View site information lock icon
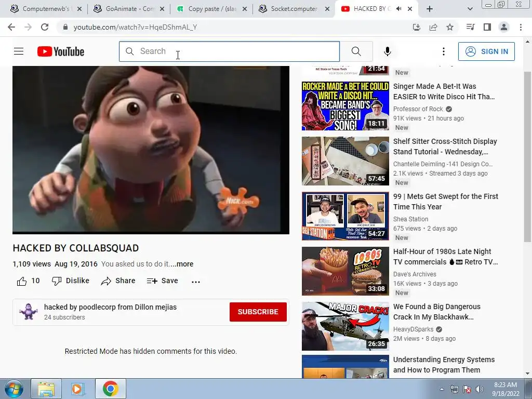532x399 pixels. pyautogui.click(x=65, y=27)
